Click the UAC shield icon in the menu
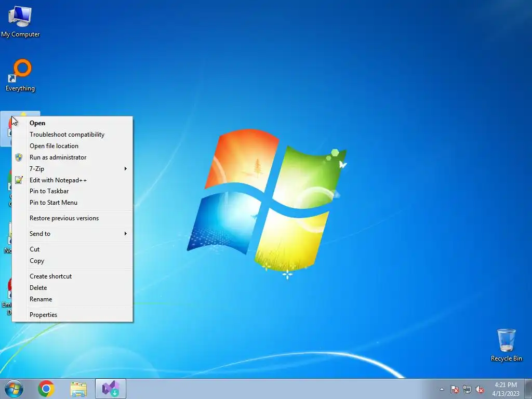 (19, 157)
